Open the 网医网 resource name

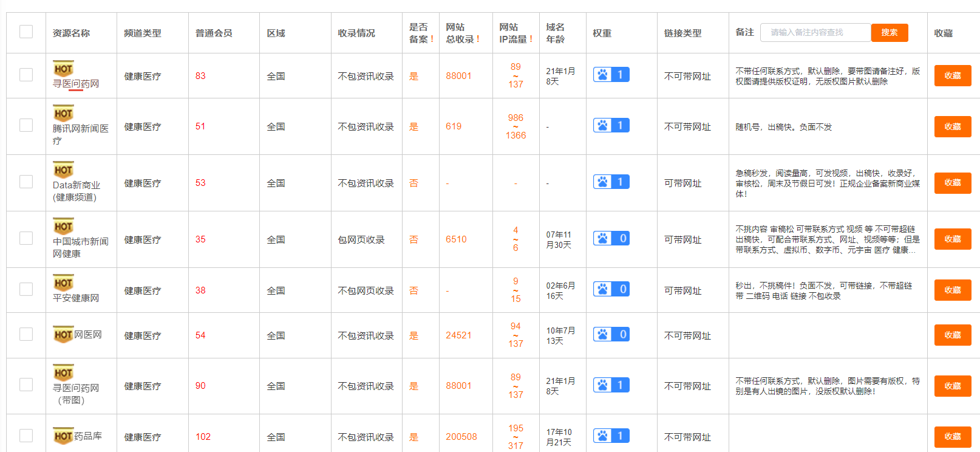88,335
